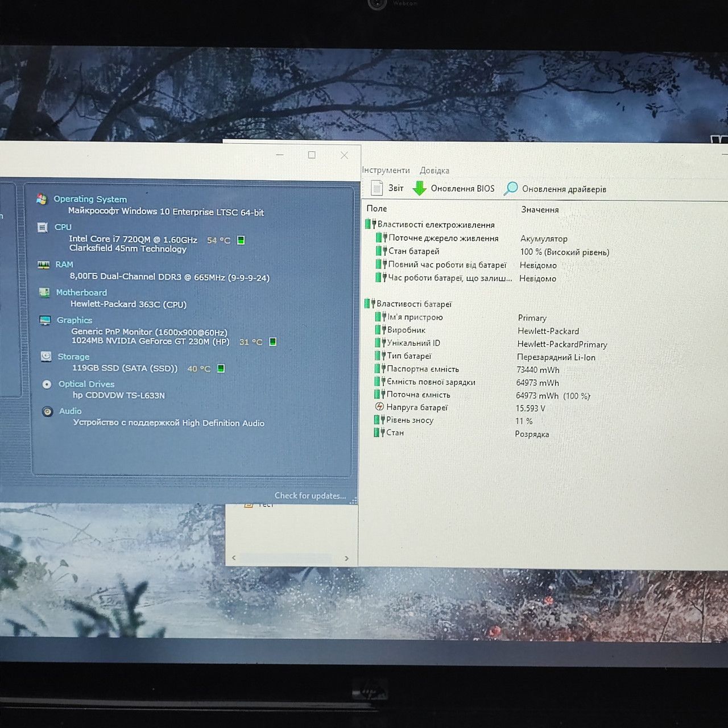Click the green indicator beside storage temperature 40 °C

tap(221, 369)
